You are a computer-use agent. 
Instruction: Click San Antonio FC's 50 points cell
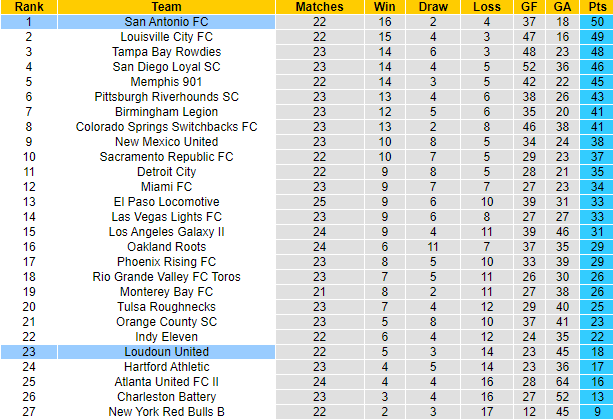[596, 21]
